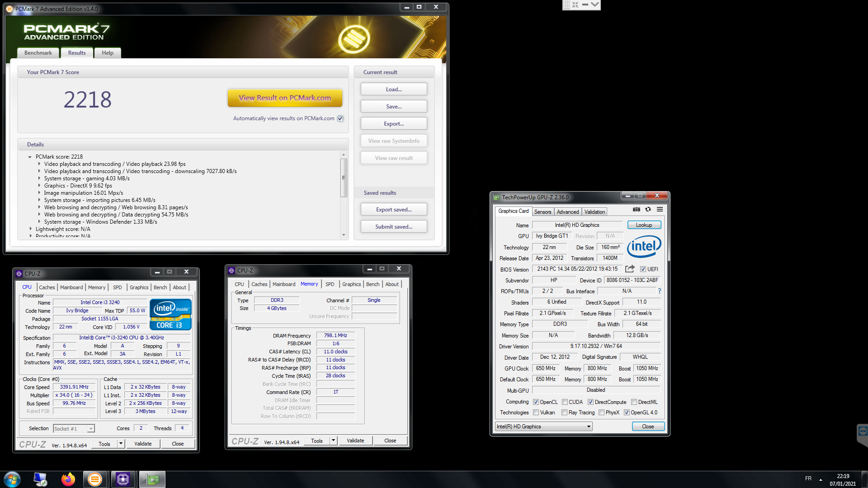The width and height of the screenshot is (868, 488).
Task: Switch to the PCMark Benchmark tab
Action: click(38, 53)
